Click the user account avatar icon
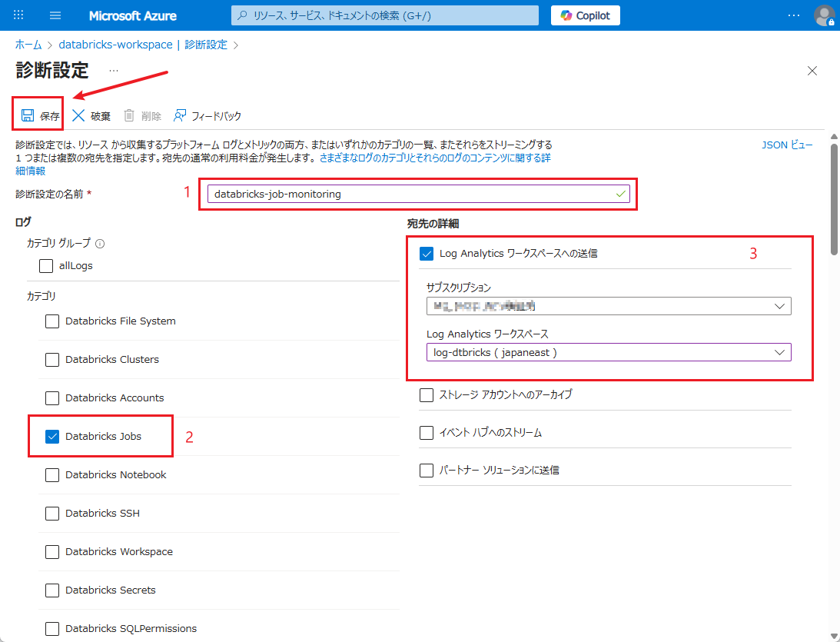 824,15
